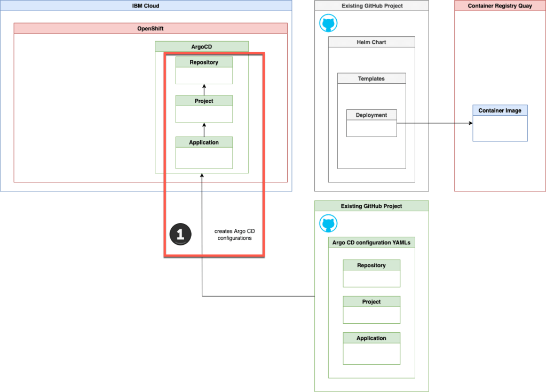Click the OpenShift container header
The width and height of the screenshot is (546, 392).
pos(151,28)
